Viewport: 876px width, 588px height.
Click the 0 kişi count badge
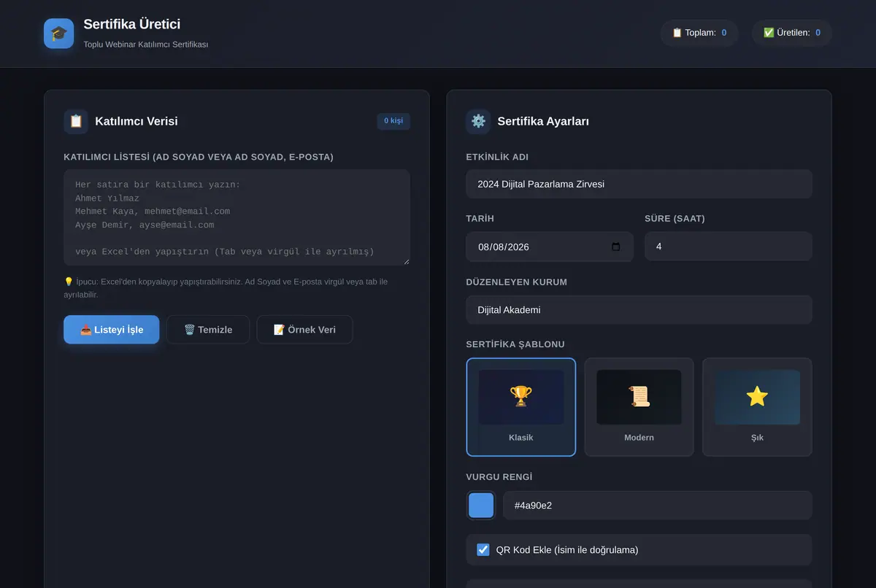[x=393, y=121]
